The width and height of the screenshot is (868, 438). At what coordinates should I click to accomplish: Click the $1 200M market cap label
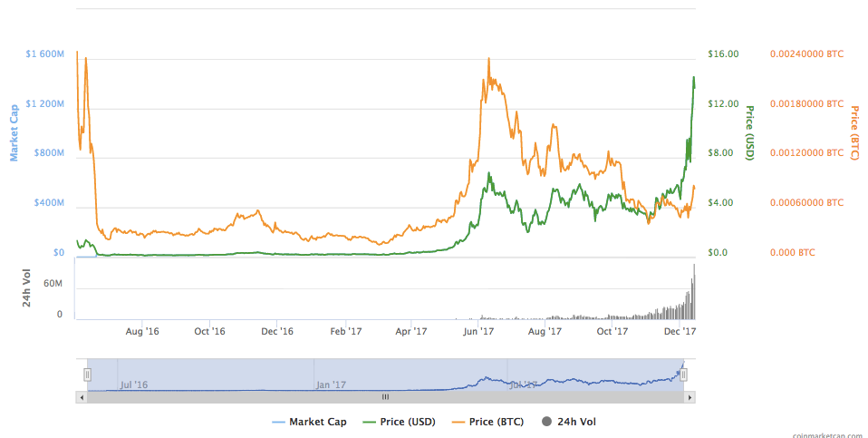44,104
